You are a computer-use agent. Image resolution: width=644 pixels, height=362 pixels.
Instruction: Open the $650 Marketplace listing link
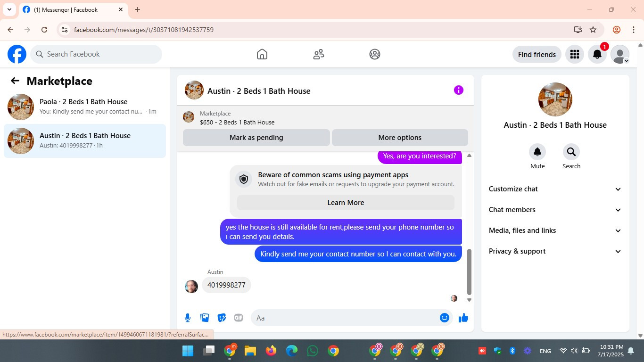[237, 122]
